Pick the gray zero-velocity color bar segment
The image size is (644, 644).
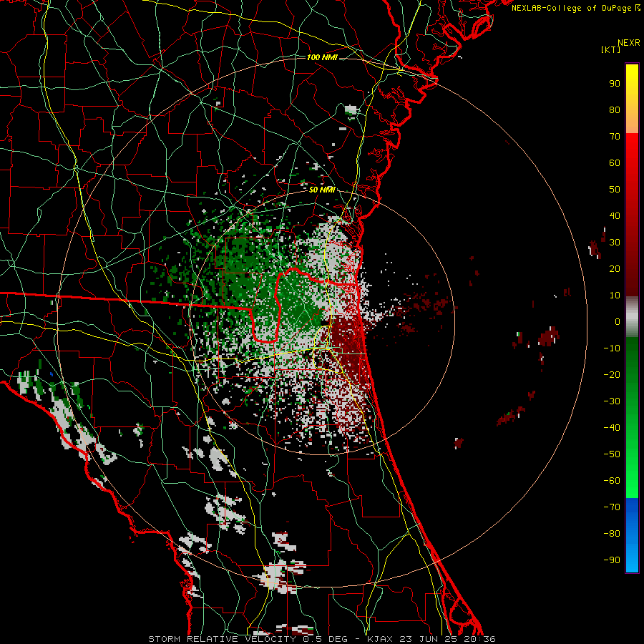(632, 317)
